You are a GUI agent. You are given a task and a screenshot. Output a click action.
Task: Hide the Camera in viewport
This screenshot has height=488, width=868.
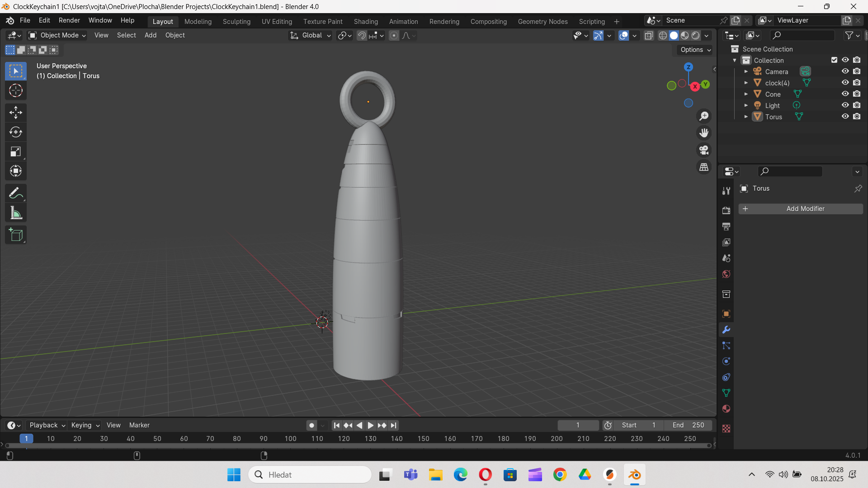(x=845, y=71)
